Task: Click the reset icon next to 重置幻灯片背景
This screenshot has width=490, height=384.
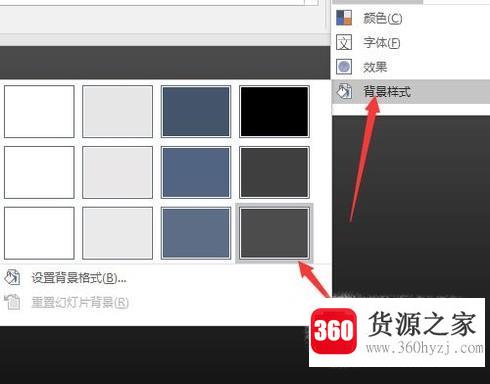Action: (x=12, y=302)
